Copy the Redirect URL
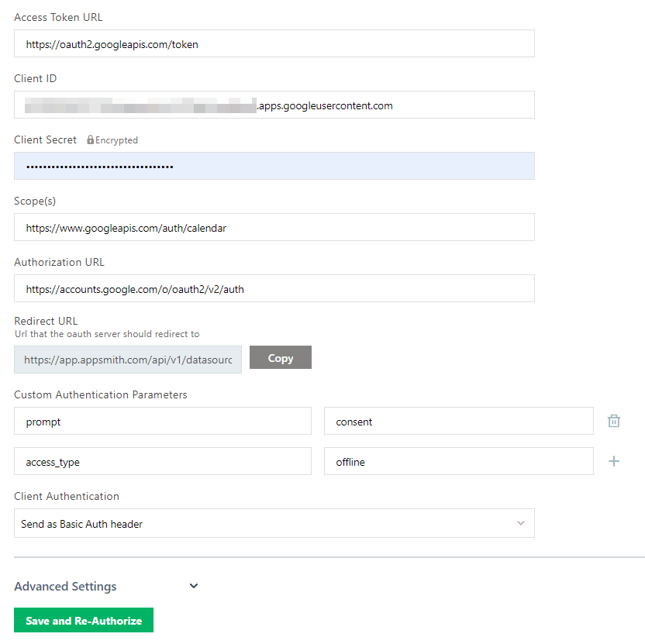 (x=280, y=358)
